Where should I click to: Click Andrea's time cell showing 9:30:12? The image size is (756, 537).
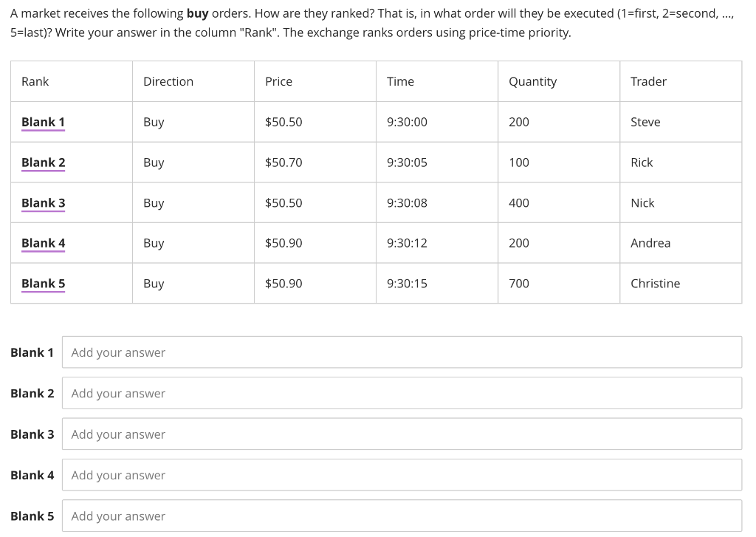[407, 243]
